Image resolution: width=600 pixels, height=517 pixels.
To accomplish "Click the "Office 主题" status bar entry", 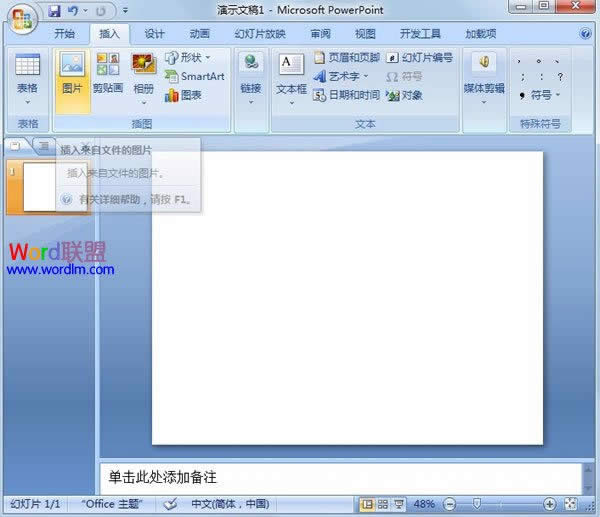I will (111, 504).
